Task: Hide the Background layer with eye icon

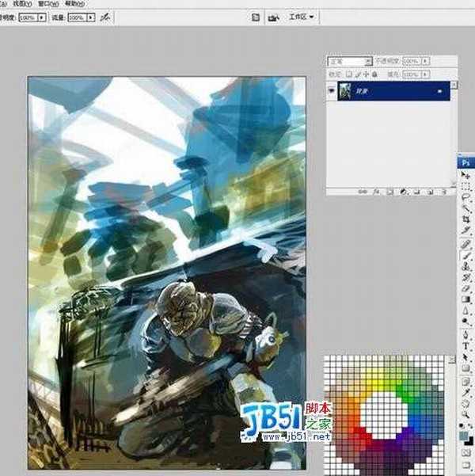Action: (332, 91)
